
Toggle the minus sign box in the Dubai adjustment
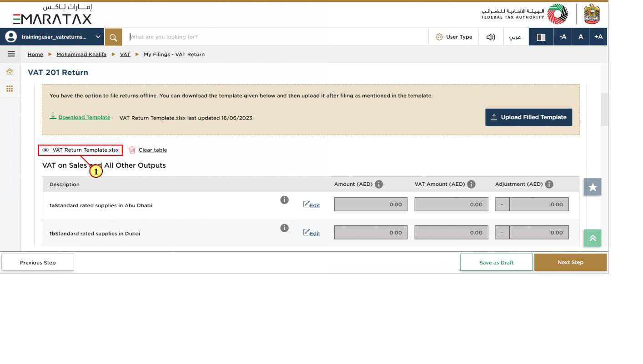pyautogui.click(x=502, y=232)
